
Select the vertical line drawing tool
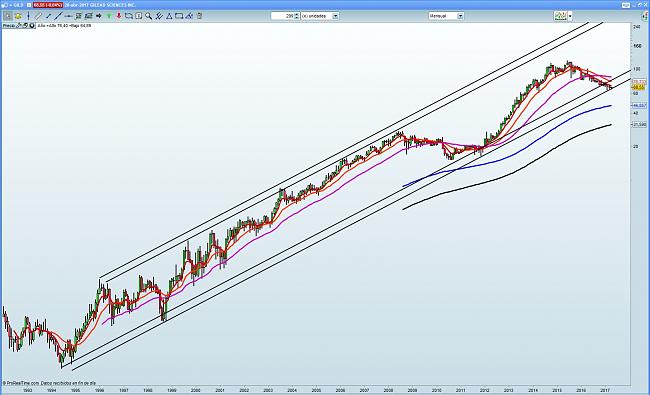click(28, 16)
